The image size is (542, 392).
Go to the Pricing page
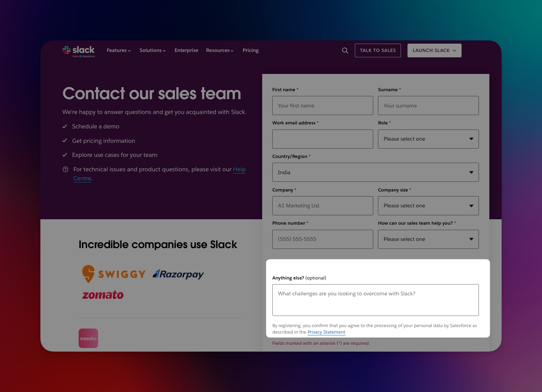251,50
